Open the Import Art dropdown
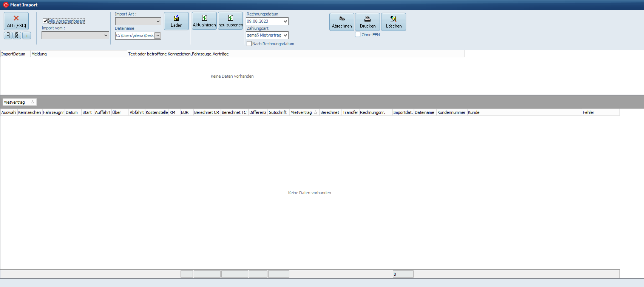The image size is (644, 287). point(158,21)
